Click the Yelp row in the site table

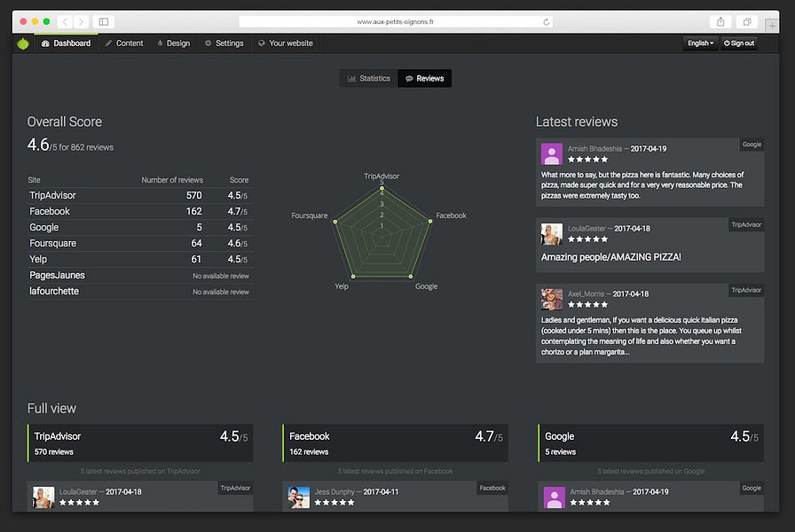point(140,260)
